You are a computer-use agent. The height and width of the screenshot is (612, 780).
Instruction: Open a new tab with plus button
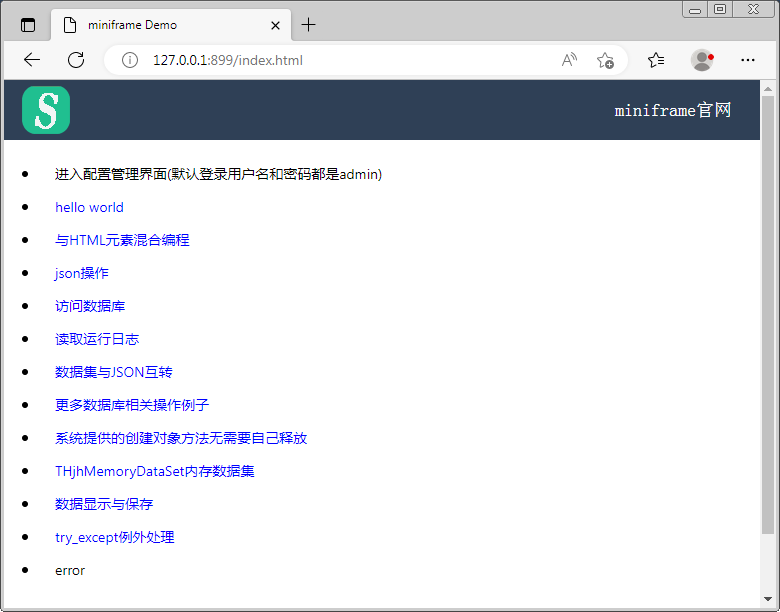308,25
